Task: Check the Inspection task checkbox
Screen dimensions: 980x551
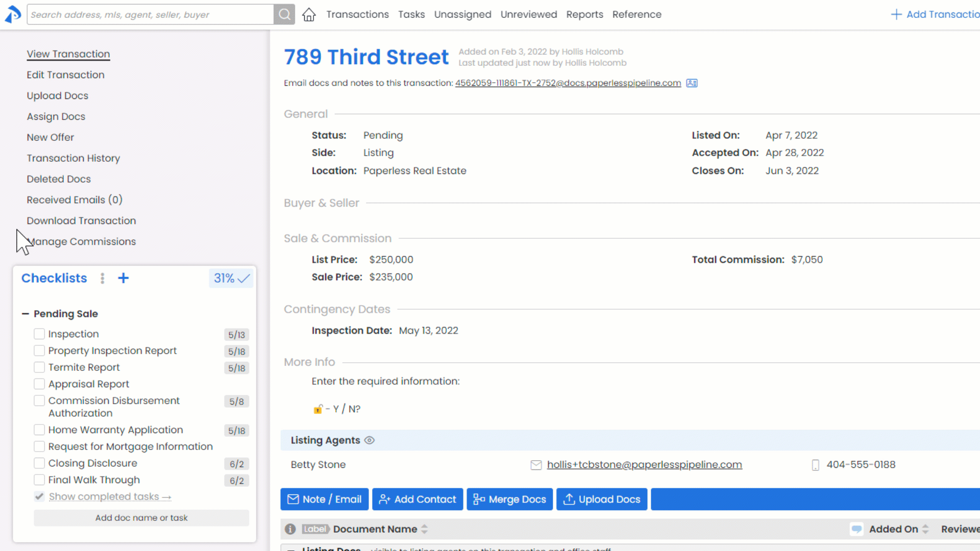Action: pyautogui.click(x=39, y=334)
